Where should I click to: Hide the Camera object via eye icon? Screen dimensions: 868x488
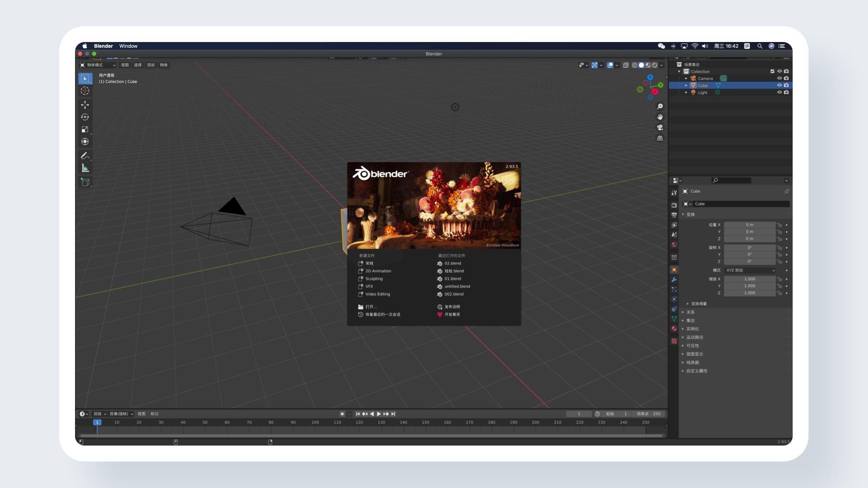tap(779, 78)
